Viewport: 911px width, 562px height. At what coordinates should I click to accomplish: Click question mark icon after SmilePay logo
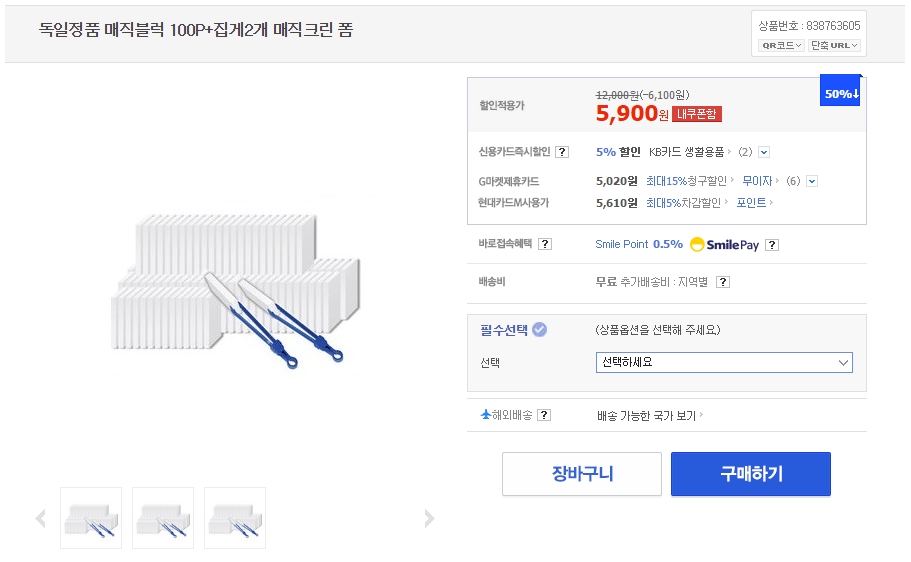click(x=772, y=245)
